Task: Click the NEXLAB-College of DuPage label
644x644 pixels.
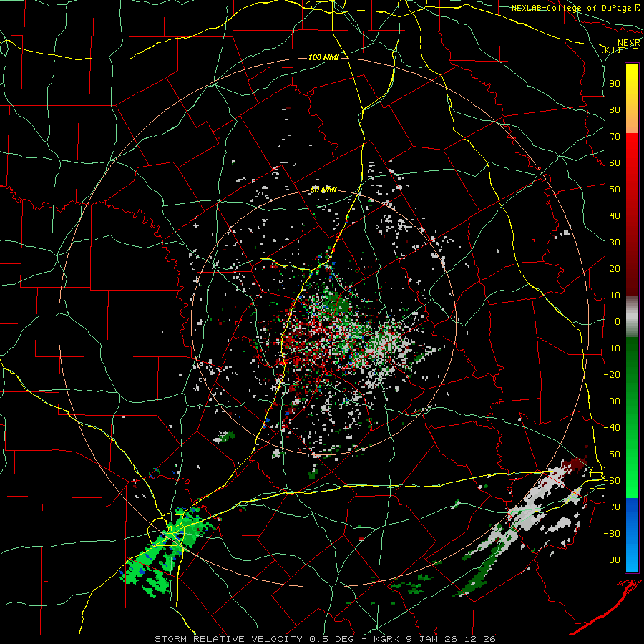Action: pos(571,8)
